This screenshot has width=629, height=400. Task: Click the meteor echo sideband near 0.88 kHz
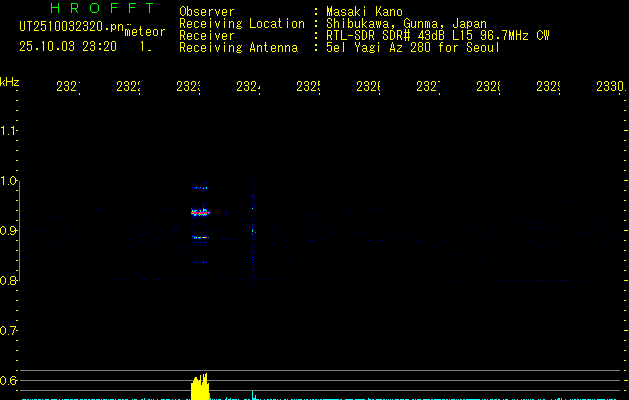200,238
